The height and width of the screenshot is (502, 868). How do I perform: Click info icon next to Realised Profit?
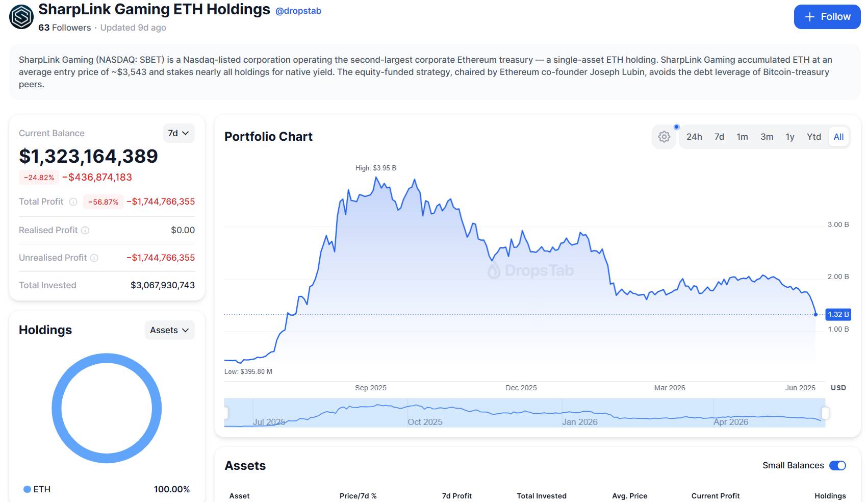pyautogui.click(x=85, y=231)
